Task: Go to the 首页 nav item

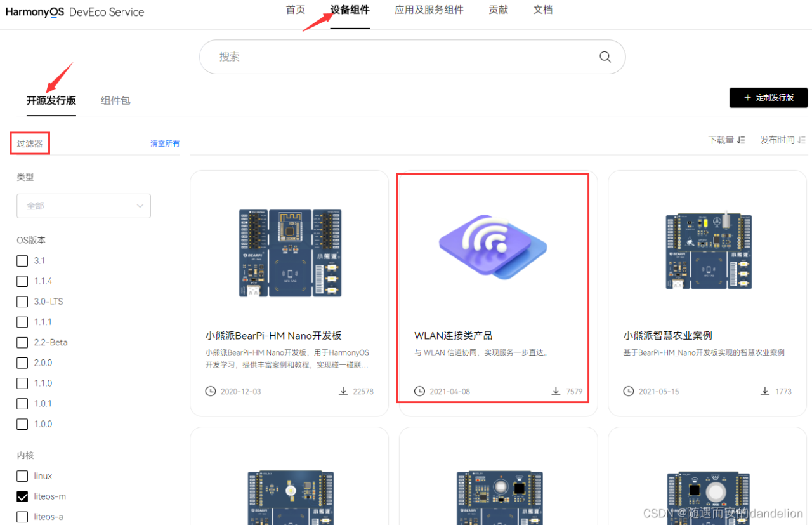Action: click(296, 10)
